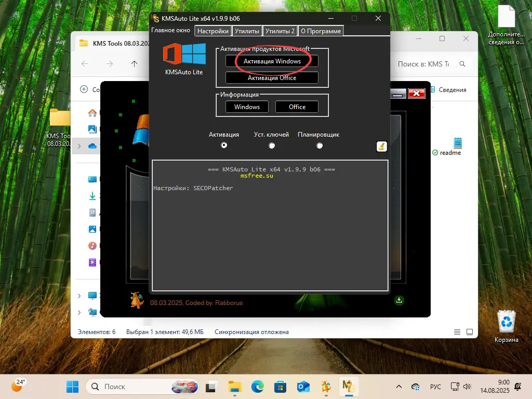Open KMSAuto Lite from the taskbar
This screenshot has height=399, width=532.
(x=349, y=387)
